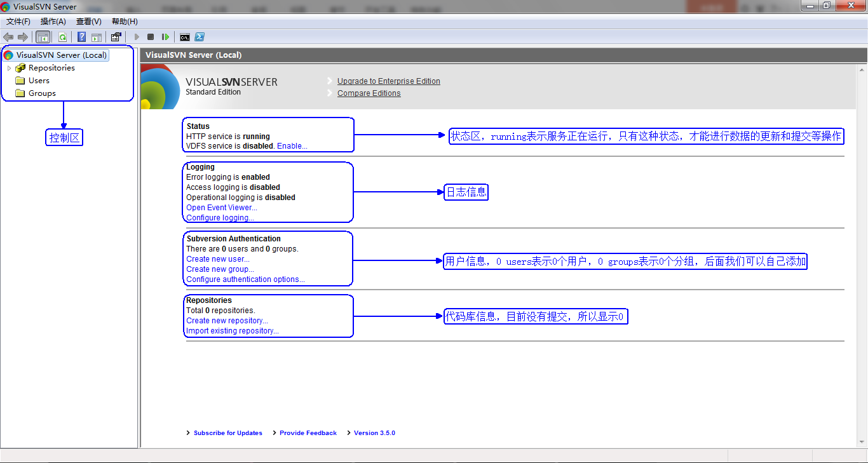
Task: Open Event Viewer link
Action: pos(222,208)
